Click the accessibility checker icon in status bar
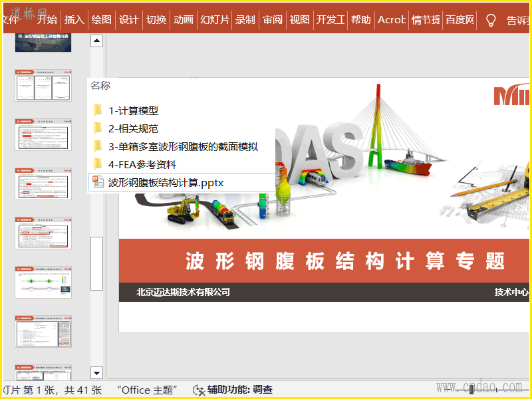Screen dimensions: 532x399 tap(199, 390)
